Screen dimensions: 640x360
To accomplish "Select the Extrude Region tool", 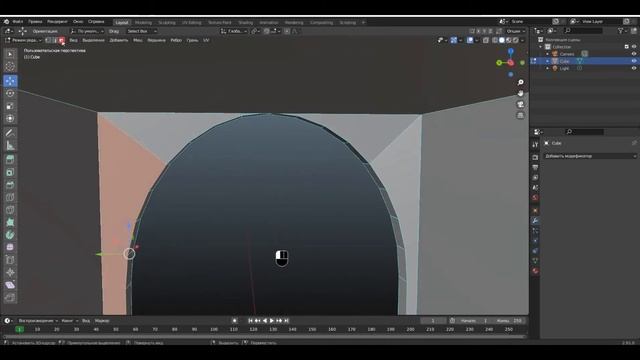I will (x=10, y=160).
